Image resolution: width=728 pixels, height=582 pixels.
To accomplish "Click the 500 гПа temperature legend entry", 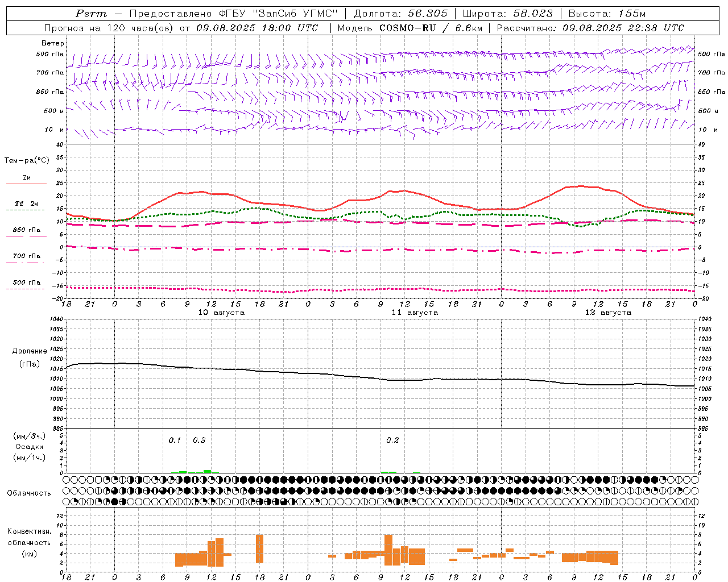I will [x=26, y=282].
